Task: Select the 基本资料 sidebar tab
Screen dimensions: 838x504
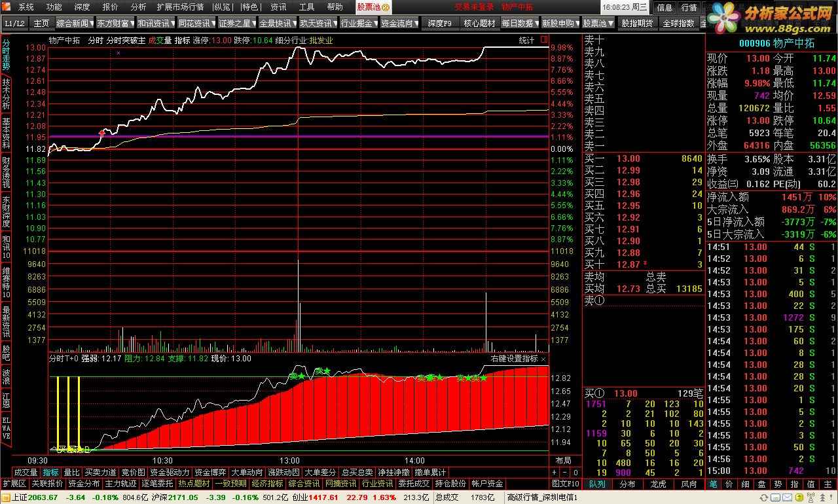Action: (6, 134)
